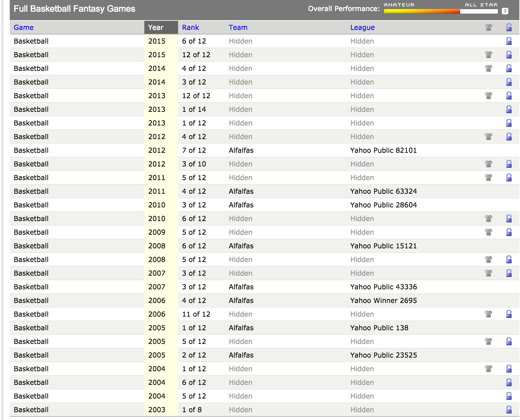Screen dimensions: 520x420
Task: Click Alfalfas team in the Yahoo Public 138 row
Action: coord(241,328)
